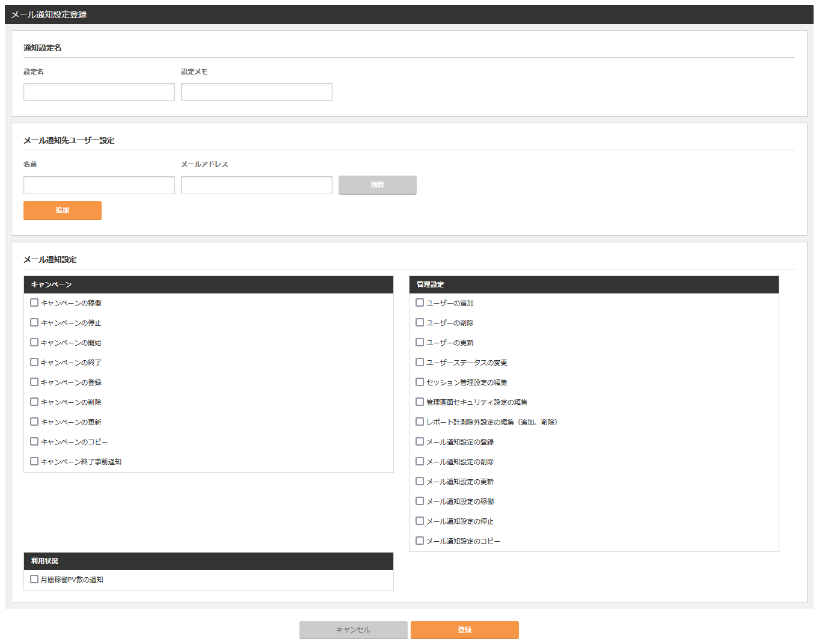Check ユーザーの追加 checkbox
This screenshot has height=644, width=819.
420,303
